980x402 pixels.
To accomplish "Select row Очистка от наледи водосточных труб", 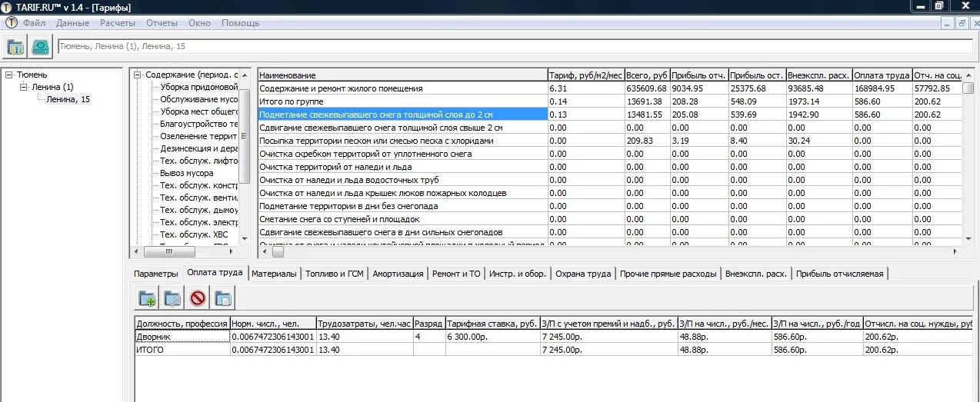I will tap(608, 180).
